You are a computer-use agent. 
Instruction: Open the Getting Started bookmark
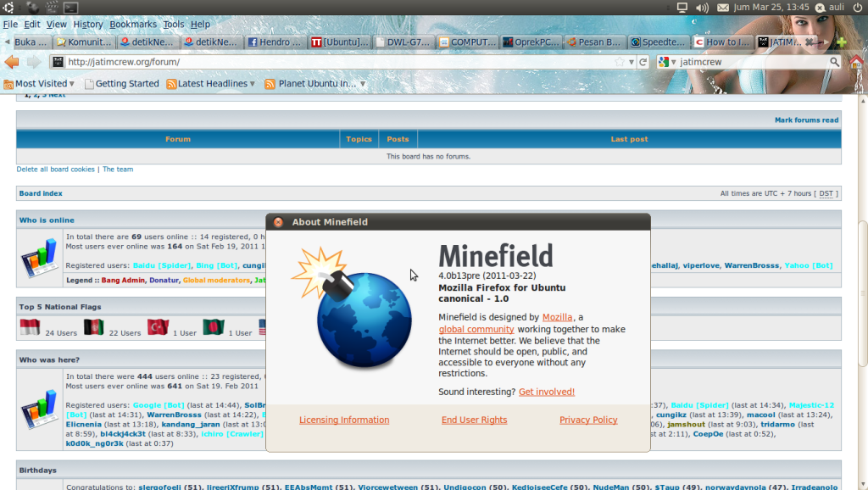pos(121,84)
